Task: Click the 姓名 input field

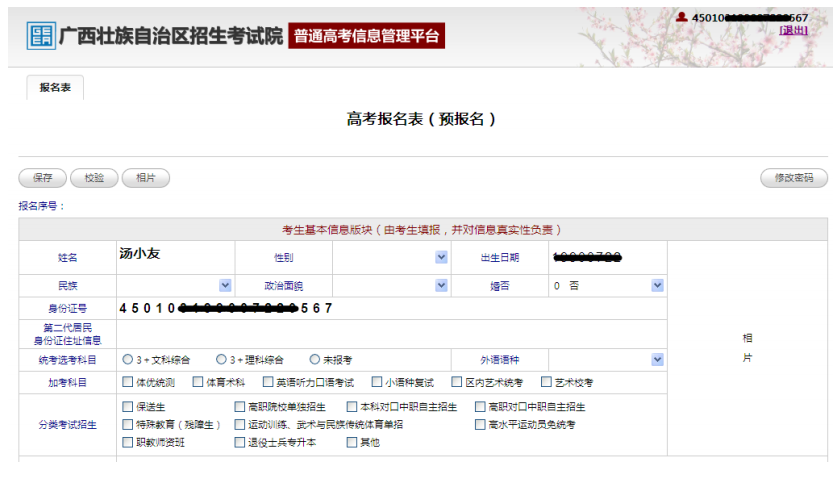Action: [175, 256]
